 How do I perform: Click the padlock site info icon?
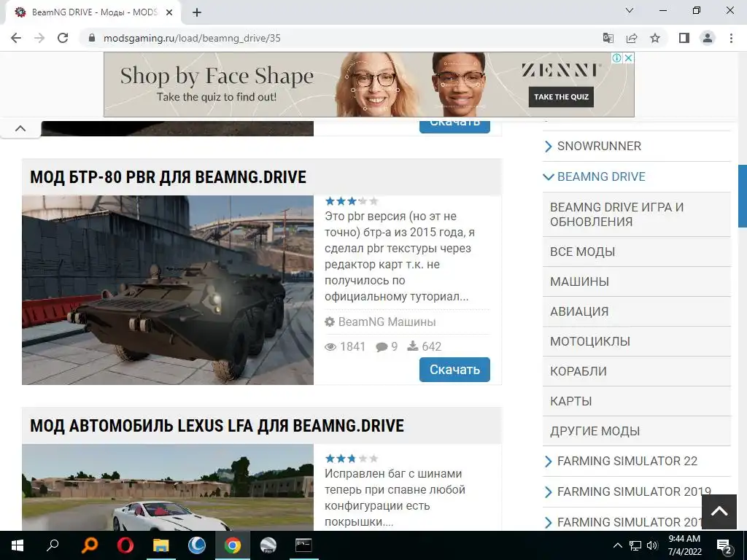tap(92, 38)
